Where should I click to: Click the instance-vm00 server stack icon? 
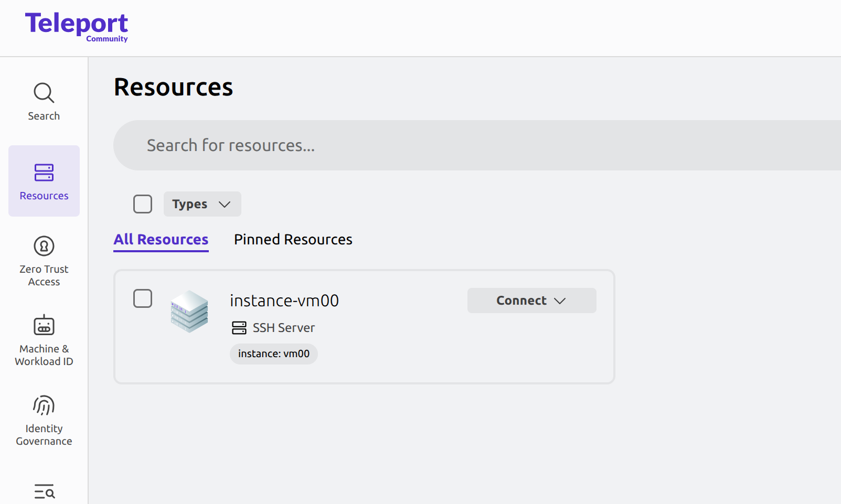tap(189, 312)
